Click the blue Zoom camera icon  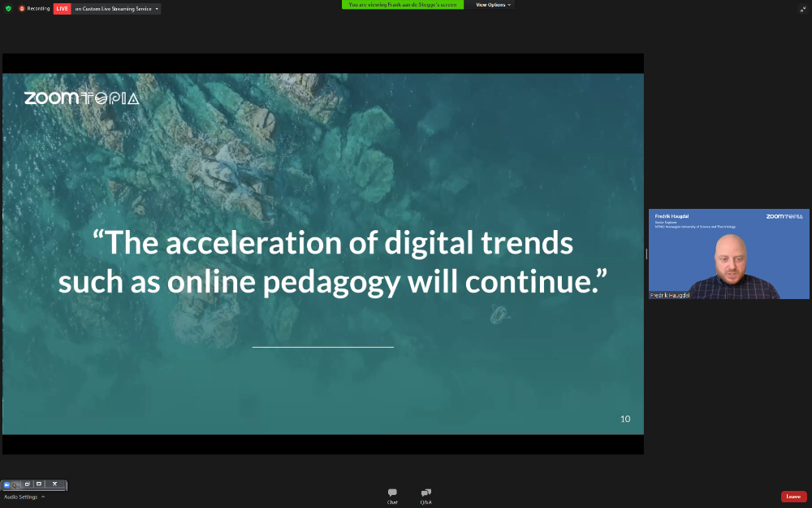(6, 484)
